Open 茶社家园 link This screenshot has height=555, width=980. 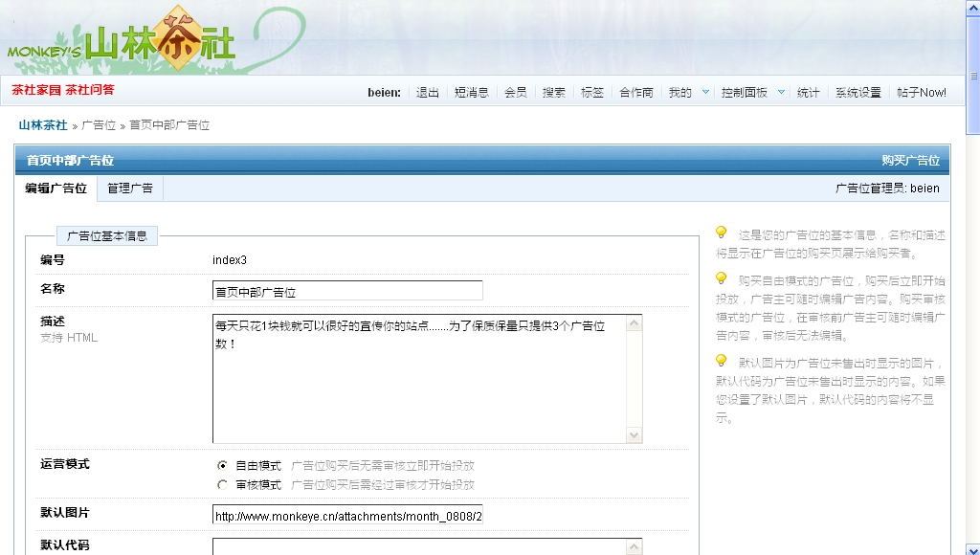tap(36, 90)
